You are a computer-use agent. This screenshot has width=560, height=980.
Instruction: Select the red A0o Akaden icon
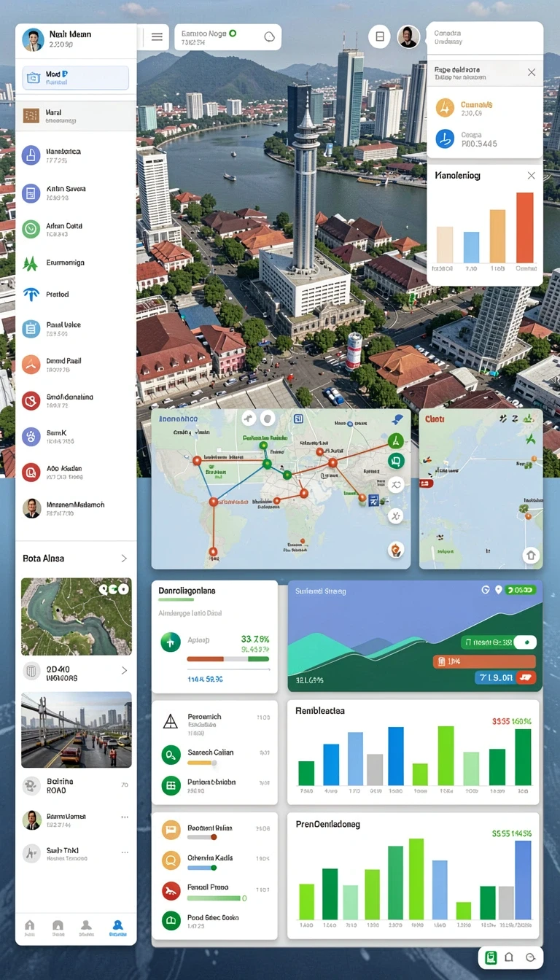[x=31, y=472]
